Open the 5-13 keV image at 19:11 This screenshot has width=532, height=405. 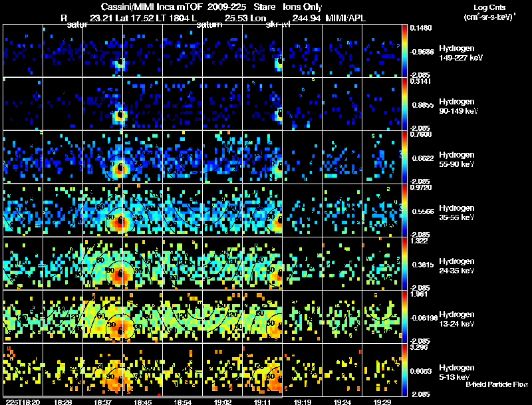pyautogui.click(x=262, y=370)
